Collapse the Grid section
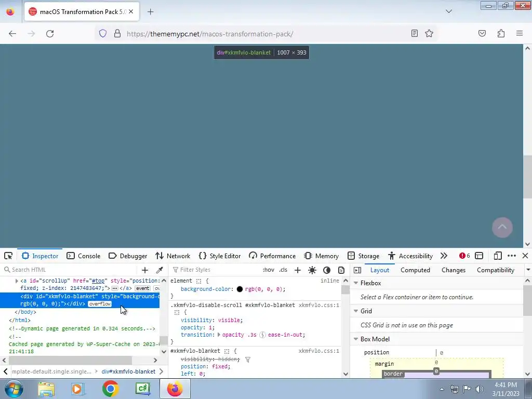The image size is (532, 399). 356,311
